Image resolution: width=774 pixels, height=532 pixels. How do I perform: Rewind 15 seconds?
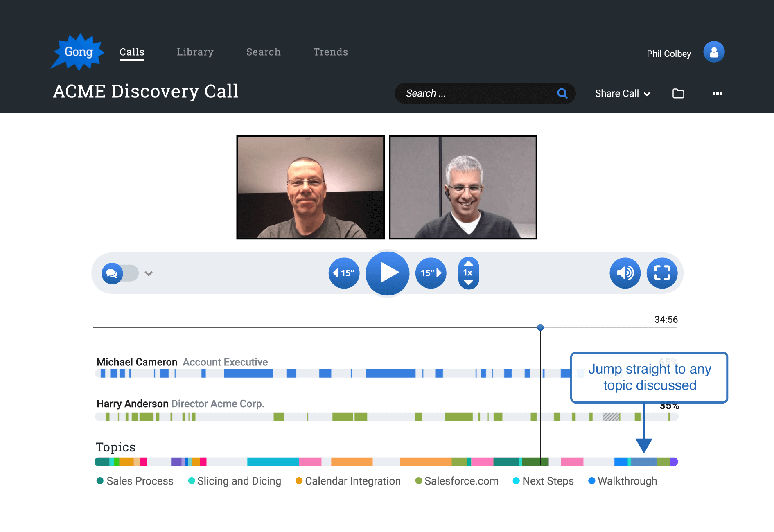[x=344, y=273]
